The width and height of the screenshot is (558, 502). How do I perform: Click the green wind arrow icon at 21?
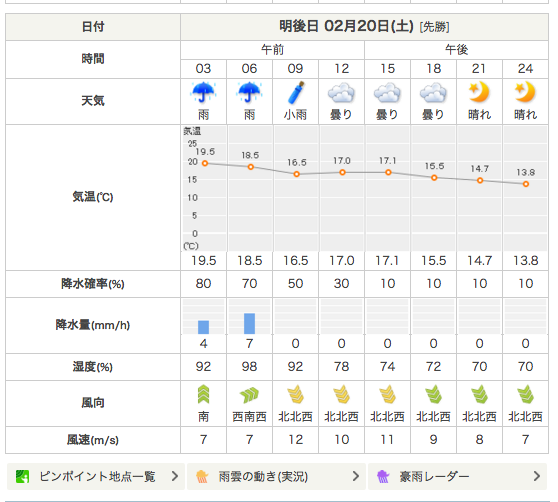(x=479, y=394)
